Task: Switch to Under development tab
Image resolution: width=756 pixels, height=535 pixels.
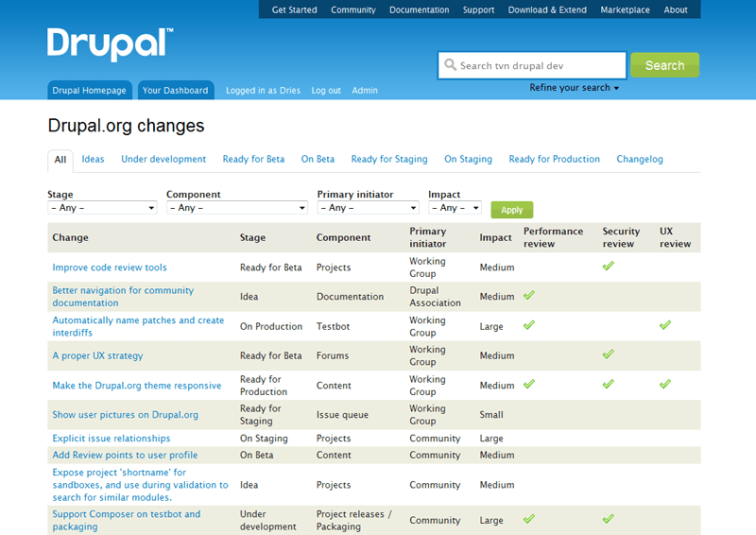Action: pos(163,159)
